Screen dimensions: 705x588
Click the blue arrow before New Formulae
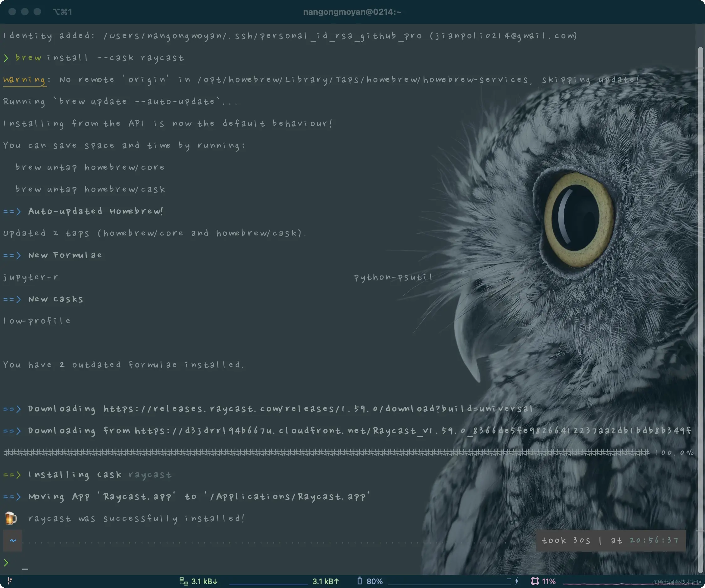12,255
